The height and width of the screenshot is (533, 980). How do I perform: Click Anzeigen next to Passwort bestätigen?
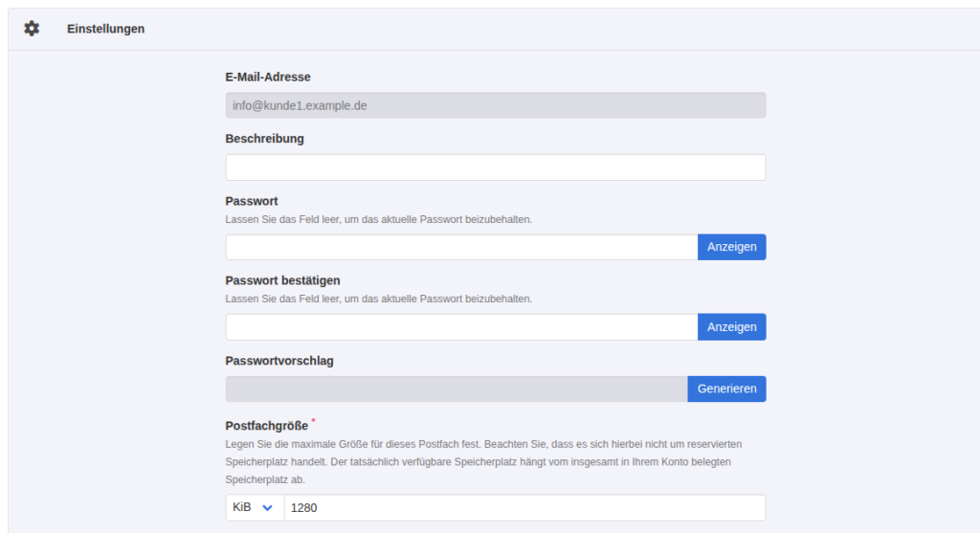(x=732, y=327)
